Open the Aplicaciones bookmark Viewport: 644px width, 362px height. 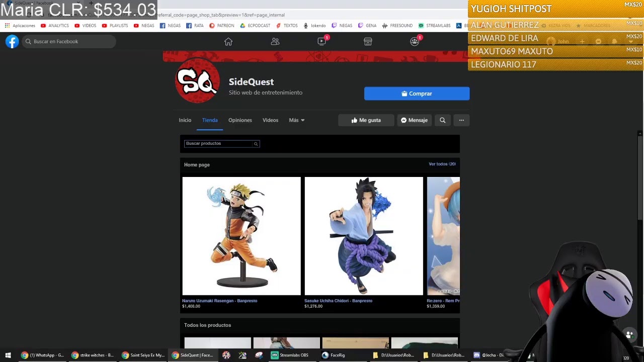pyautogui.click(x=20, y=26)
